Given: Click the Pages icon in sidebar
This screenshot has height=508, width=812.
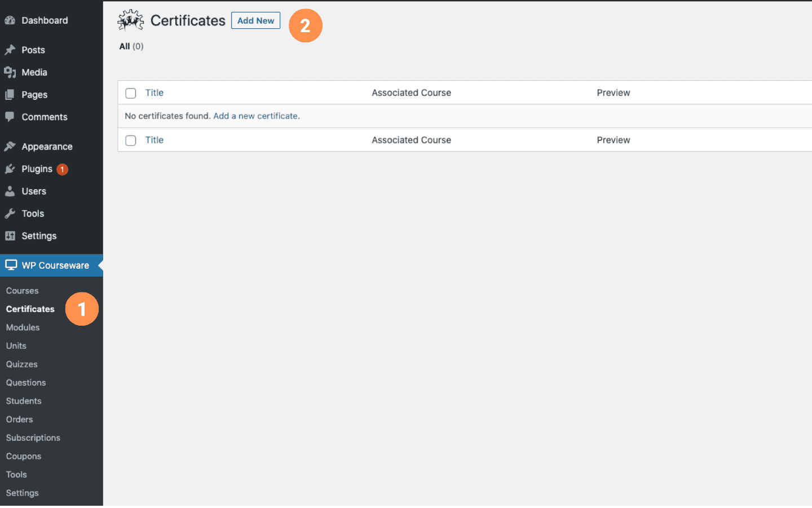Looking at the screenshot, I should (x=10, y=95).
